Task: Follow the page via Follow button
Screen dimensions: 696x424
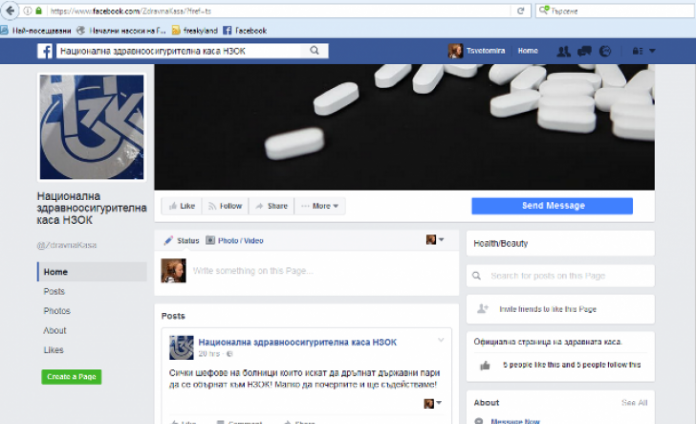Action: click(225, 206)
